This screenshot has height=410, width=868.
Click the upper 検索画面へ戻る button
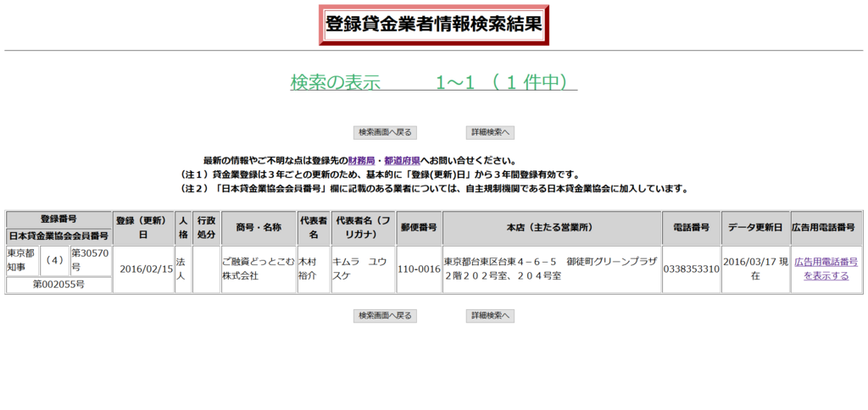click(x=386, y=132)
